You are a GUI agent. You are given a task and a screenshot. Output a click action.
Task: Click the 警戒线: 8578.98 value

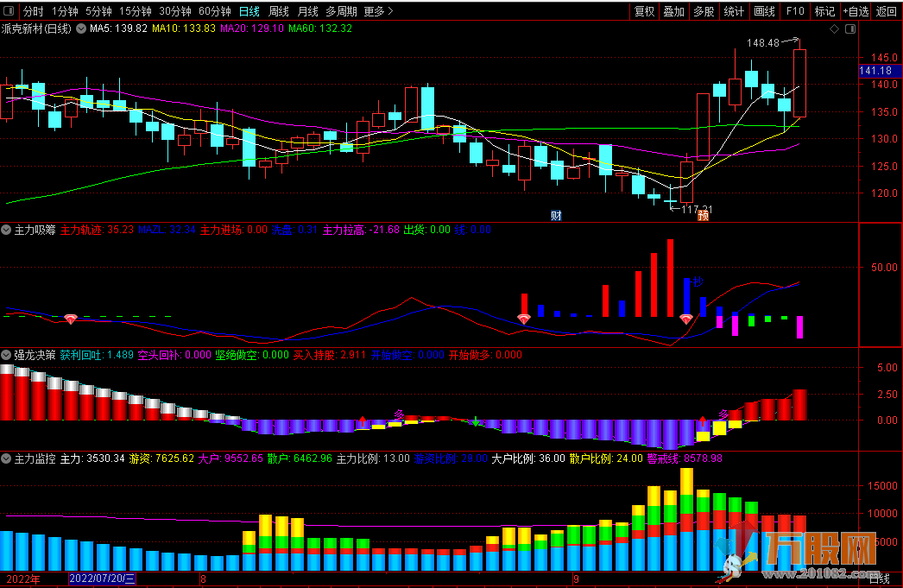point(685,459)
